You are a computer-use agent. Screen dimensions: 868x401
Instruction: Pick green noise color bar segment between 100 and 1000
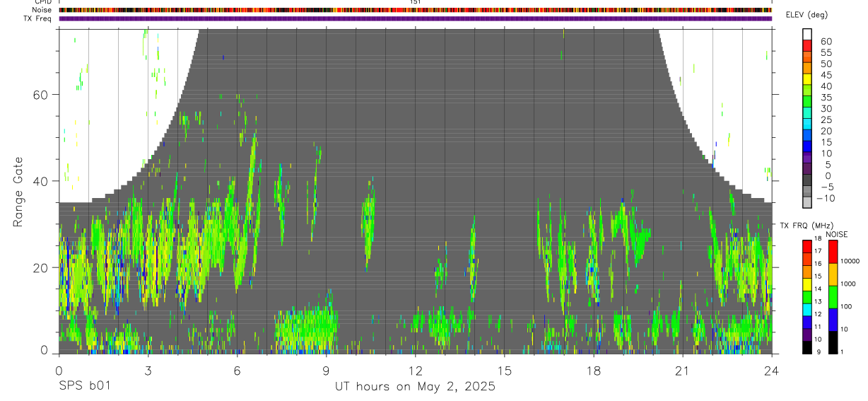(833, 297)
